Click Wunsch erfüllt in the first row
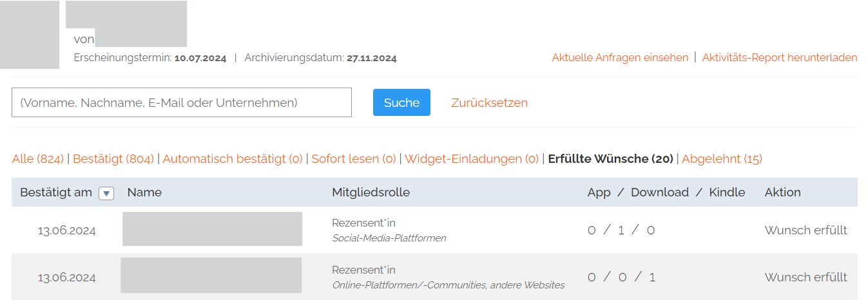 (x=805, y=230)
